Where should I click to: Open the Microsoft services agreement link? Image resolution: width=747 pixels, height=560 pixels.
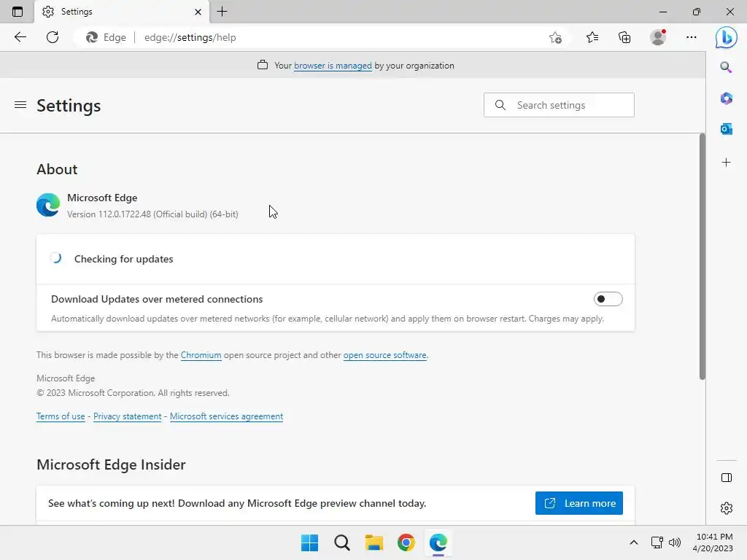(x=226, y=416)
